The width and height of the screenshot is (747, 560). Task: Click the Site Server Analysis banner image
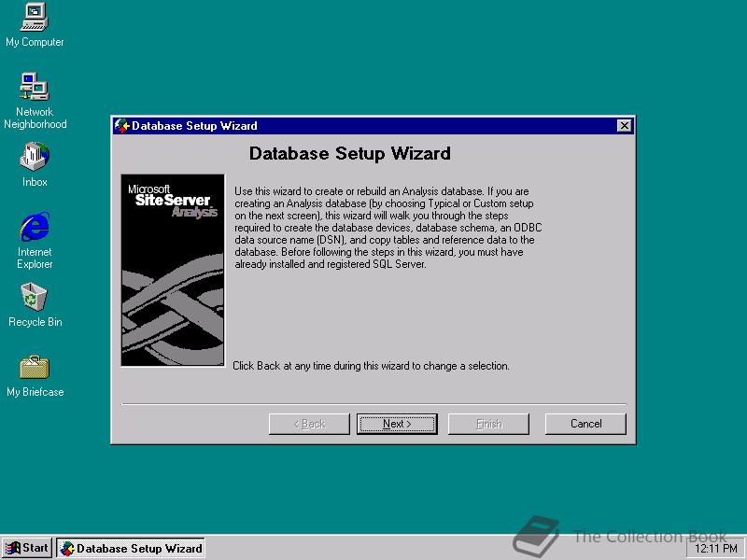173,270
